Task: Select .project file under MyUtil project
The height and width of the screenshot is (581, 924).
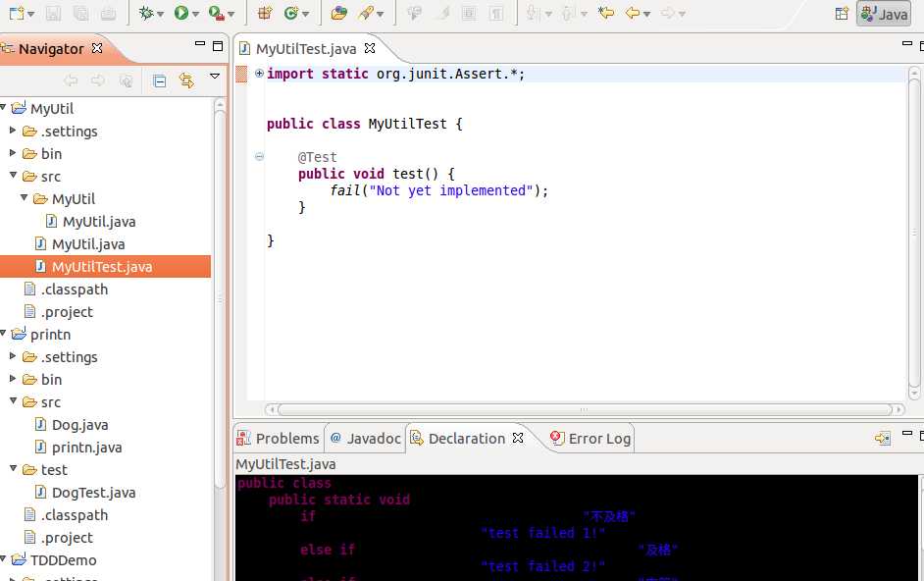Action: click(x=67, y=311)
